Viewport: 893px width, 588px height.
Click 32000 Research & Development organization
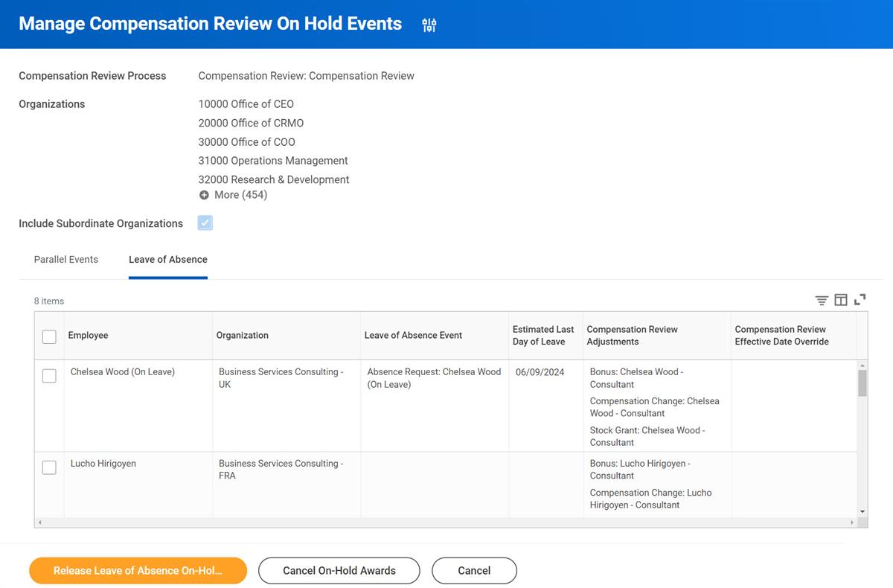click(x=274, y=179)
